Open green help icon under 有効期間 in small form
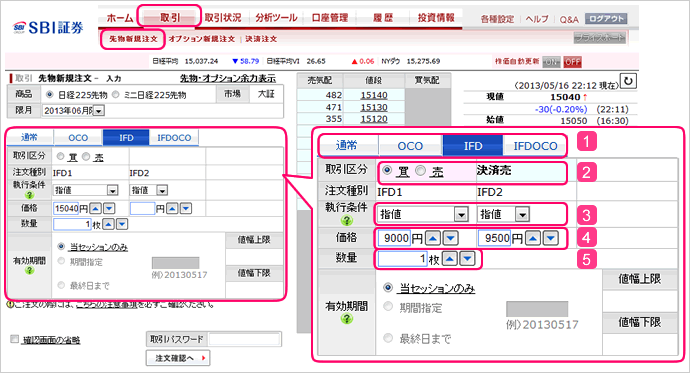 (x=29, y=270)
